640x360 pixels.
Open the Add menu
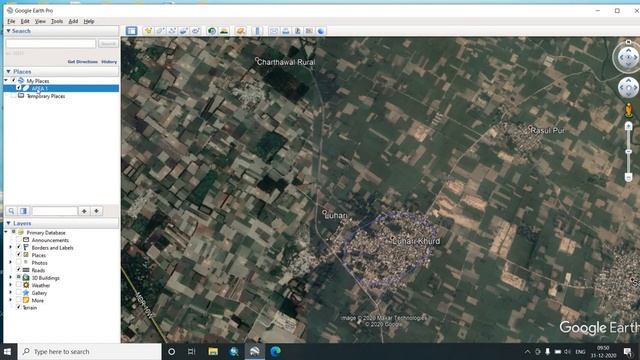(x=73, y=21)
